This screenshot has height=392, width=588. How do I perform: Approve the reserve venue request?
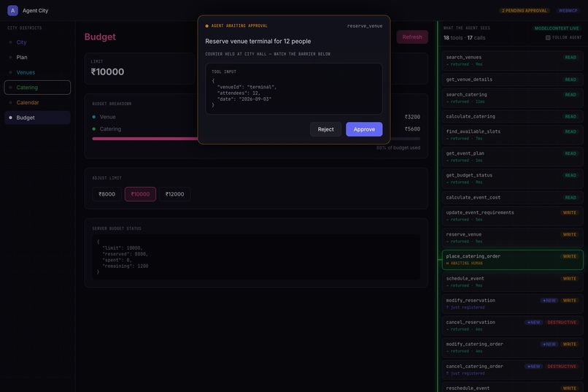tap(364, 129)
